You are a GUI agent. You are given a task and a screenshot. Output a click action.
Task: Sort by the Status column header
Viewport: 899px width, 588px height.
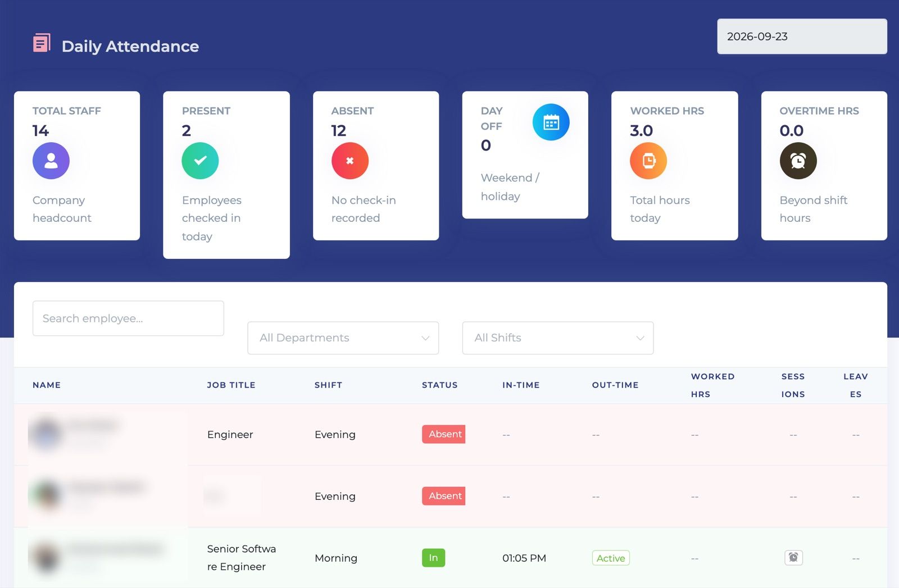[x=440, y=385]
